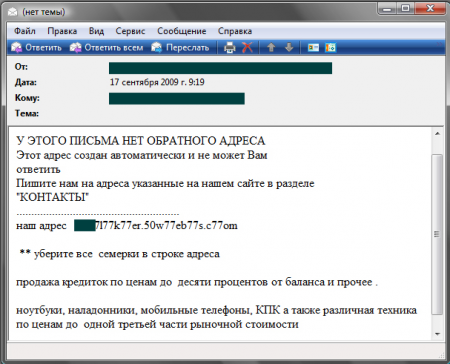Open the Файл menu

25,31
